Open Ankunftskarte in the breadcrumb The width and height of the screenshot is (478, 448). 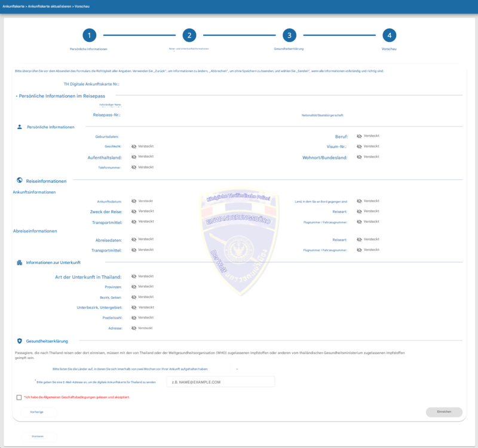(x=13, y=7)
